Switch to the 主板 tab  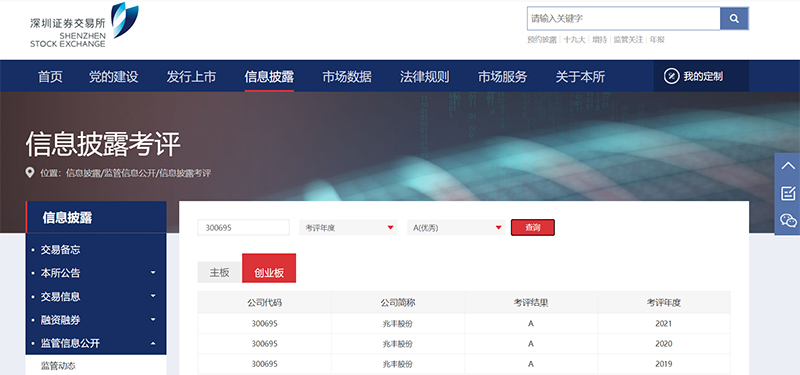click(x=219, y=272)
